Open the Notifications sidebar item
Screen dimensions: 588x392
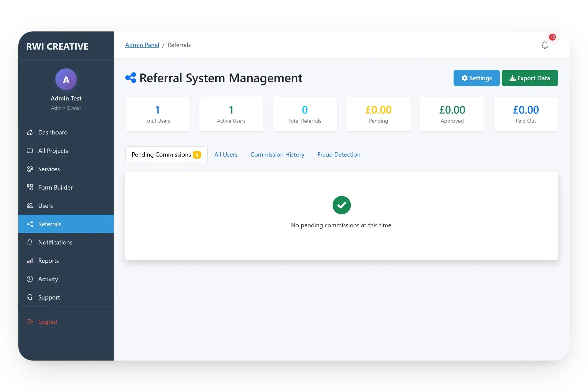coord(55,242)
